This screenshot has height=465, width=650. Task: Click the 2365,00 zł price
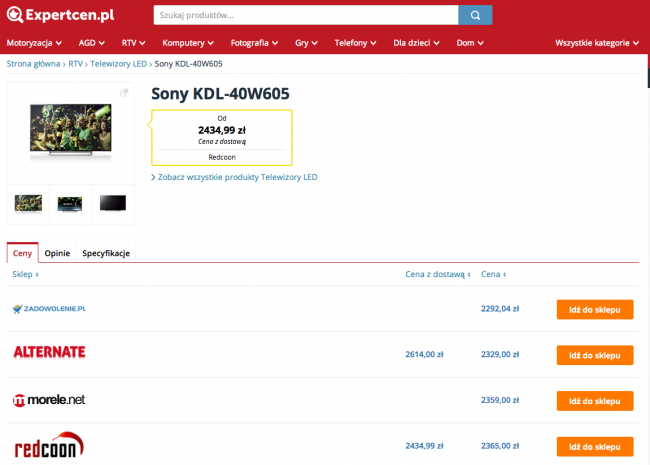pyautogui.click(x=500, y=446)
